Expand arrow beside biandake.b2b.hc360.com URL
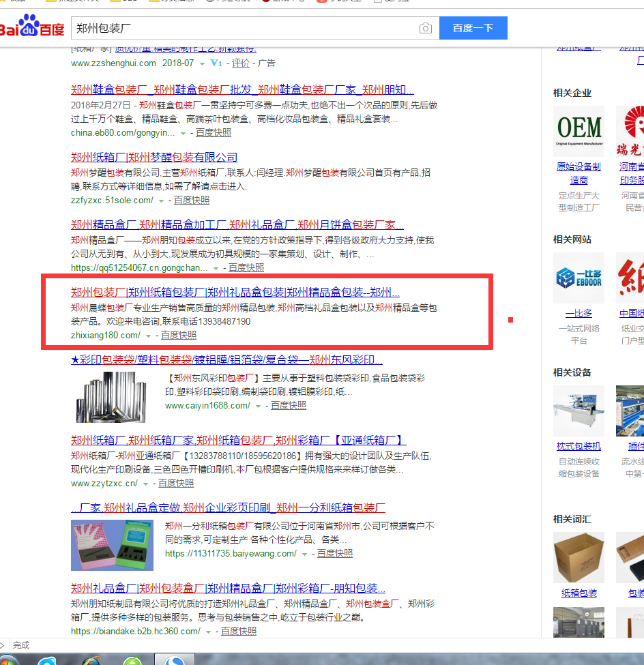 pyautogui.click(x=208, y=632)
